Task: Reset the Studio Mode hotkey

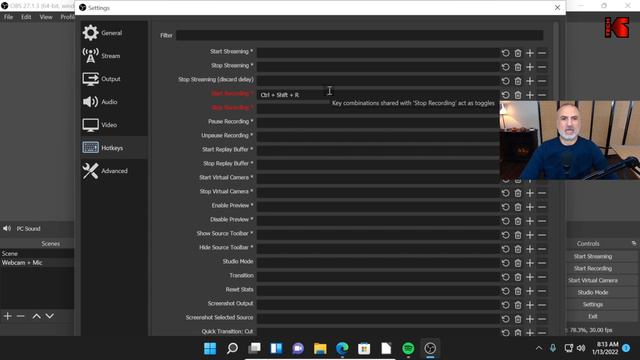Action: pos(505,263)
